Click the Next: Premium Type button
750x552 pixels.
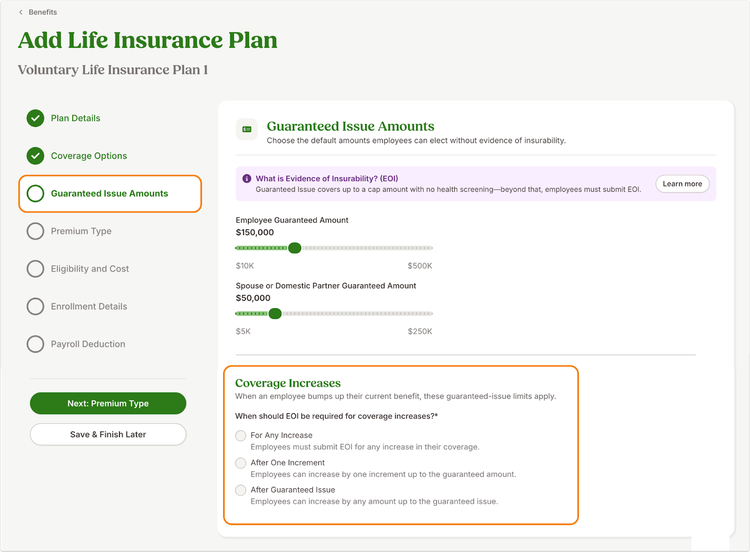(x=108, y=403)
